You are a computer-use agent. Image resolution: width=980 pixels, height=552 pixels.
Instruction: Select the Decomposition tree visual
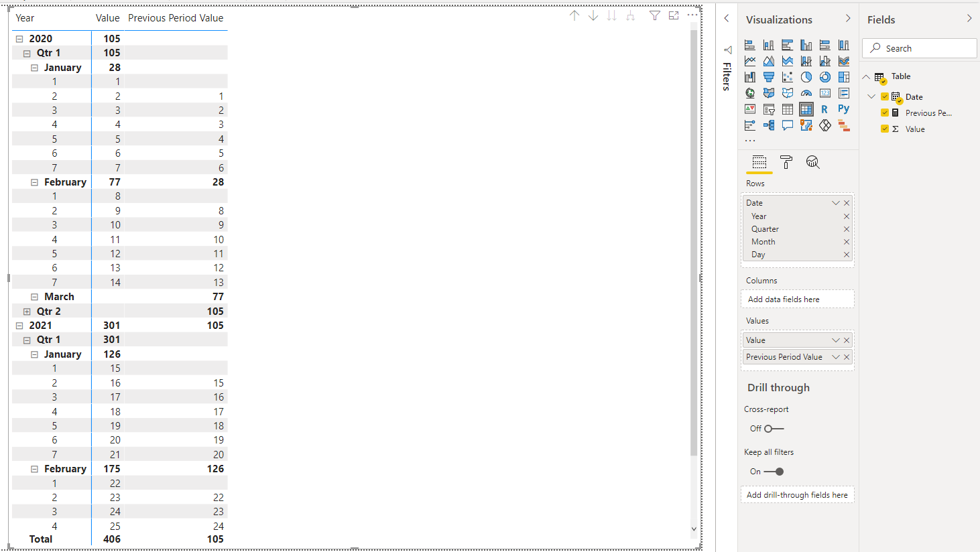point(769,125)
